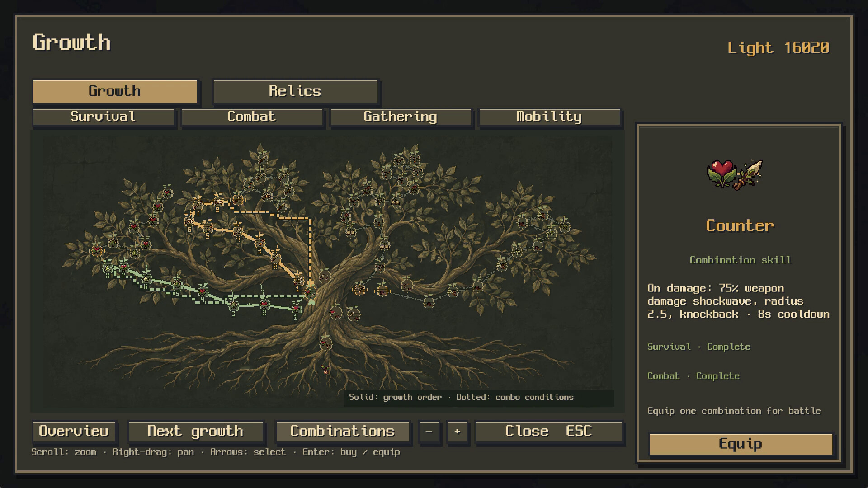Select sword node numbered 7 on the orange path
Screen dimensions: 868x488
[x=198, y=205]
